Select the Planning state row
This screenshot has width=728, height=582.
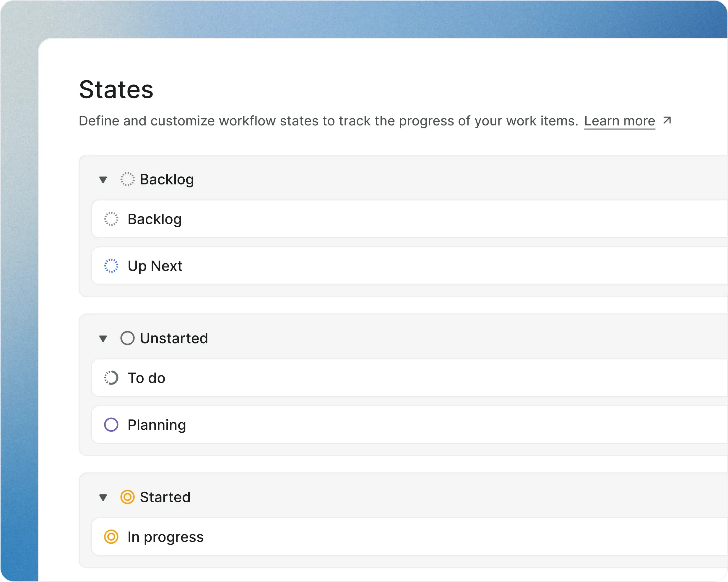[x=157, y=425]
